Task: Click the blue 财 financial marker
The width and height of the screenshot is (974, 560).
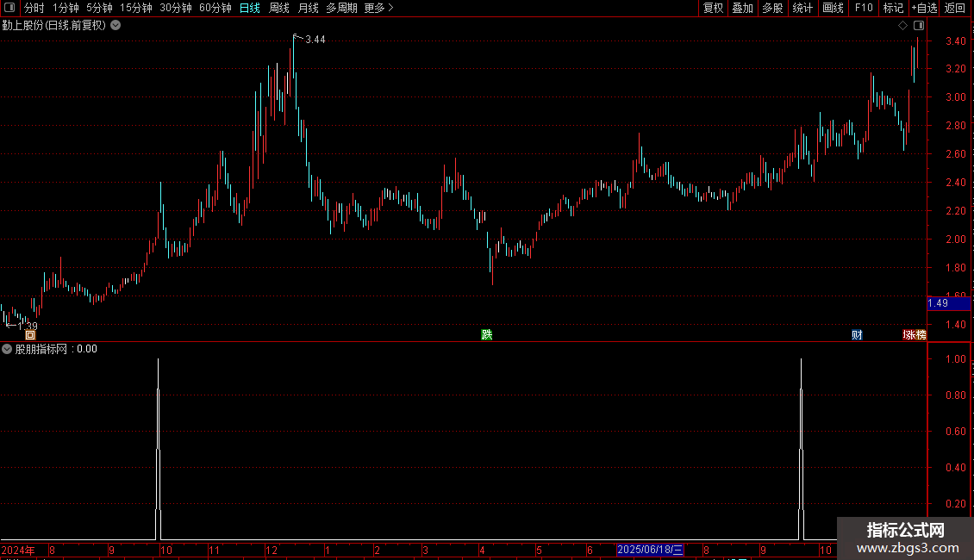Action: coord(858,335)
